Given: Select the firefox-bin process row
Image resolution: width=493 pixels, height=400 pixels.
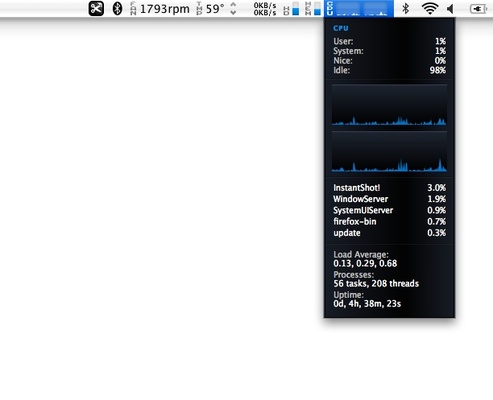Looking at the screenshot, I should (x=389, y=222).
